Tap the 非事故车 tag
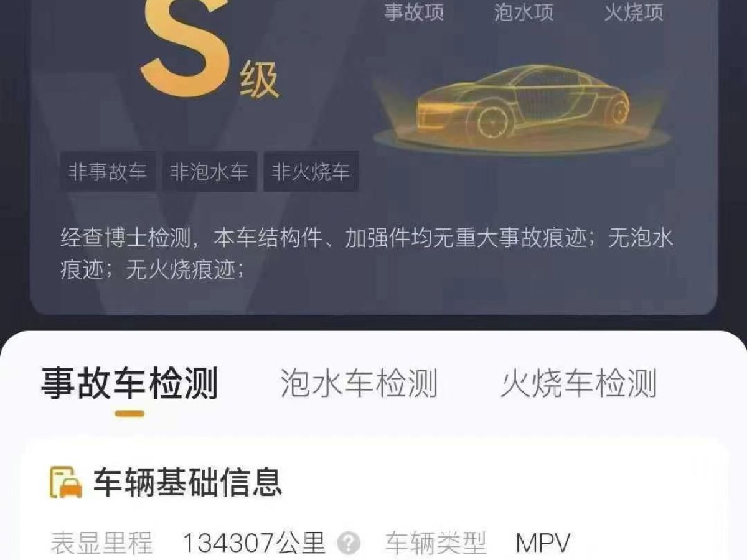The width and height of the screenshot is (747, 560). pos(108,171)
